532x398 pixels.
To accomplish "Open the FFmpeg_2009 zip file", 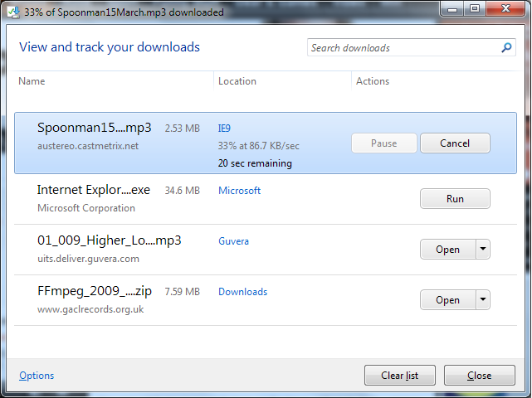I will point(448,299).
